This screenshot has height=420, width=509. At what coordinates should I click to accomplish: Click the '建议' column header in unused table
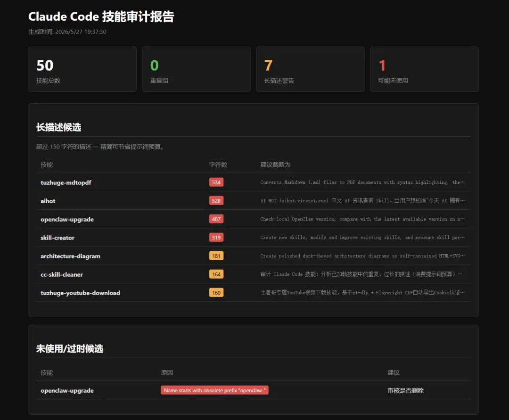pos(394,372)
